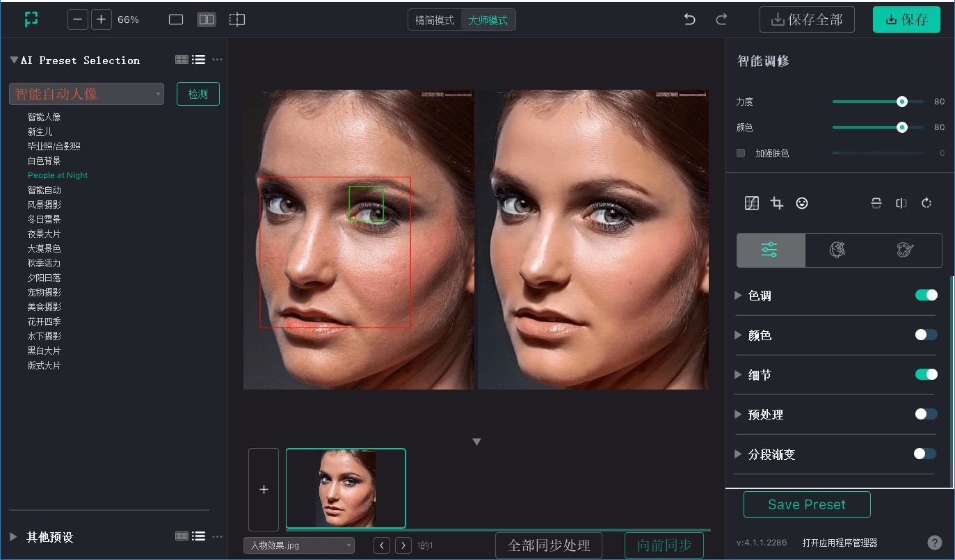Select the crop tool icon
Screen dimensions: 955x560
pyautogui.click(x=777, y=203)
